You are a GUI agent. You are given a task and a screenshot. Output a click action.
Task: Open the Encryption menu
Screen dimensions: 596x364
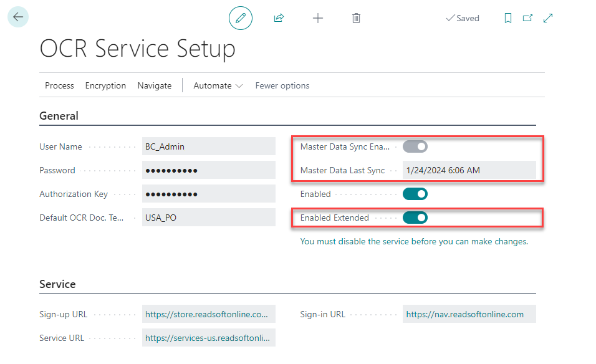tap(105, 85)
